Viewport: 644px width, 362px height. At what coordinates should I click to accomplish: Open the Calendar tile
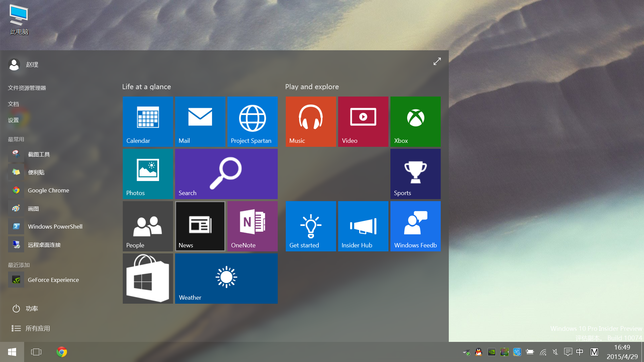(x=148, y=121)
